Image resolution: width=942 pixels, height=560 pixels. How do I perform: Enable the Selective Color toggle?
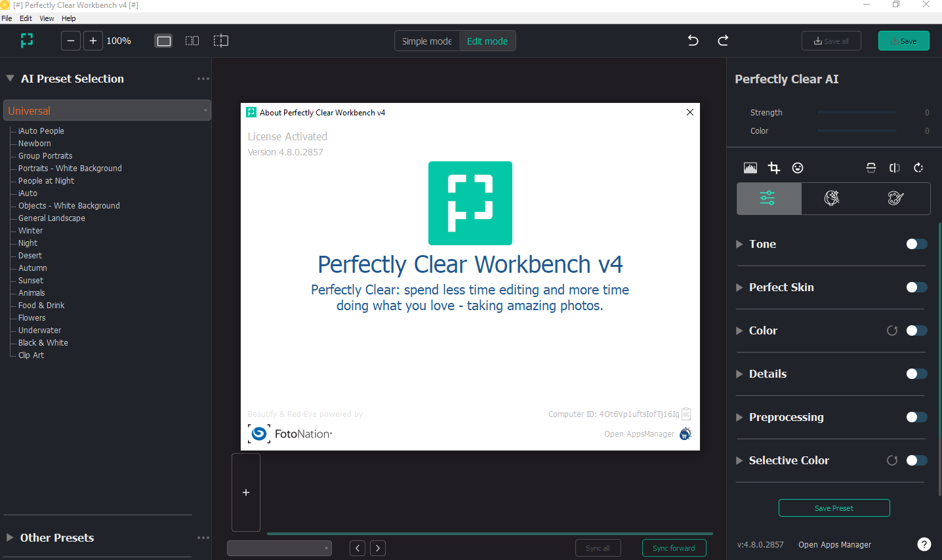click(916, 460)
